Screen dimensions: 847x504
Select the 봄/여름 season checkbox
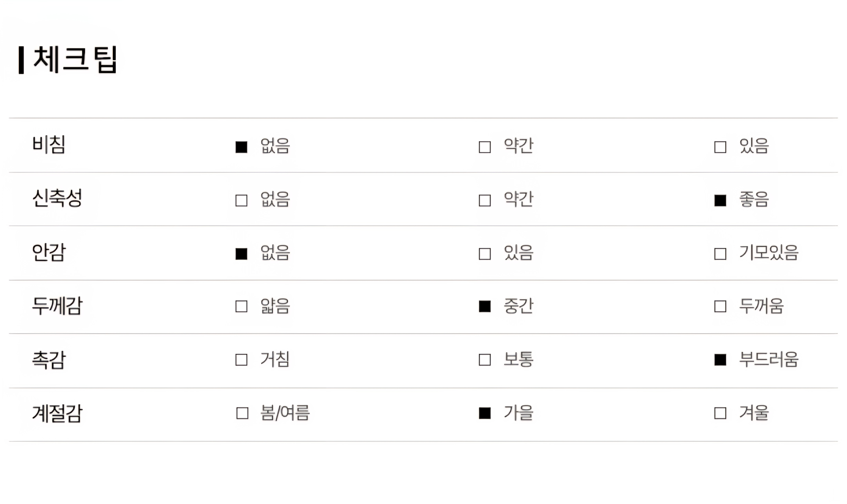click(242, 413)
